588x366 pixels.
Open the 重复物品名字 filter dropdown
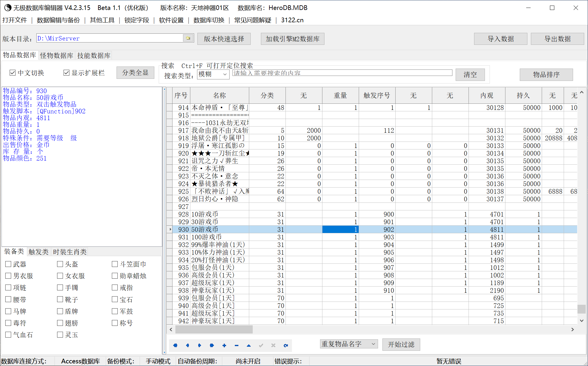(x=349, y=344)
